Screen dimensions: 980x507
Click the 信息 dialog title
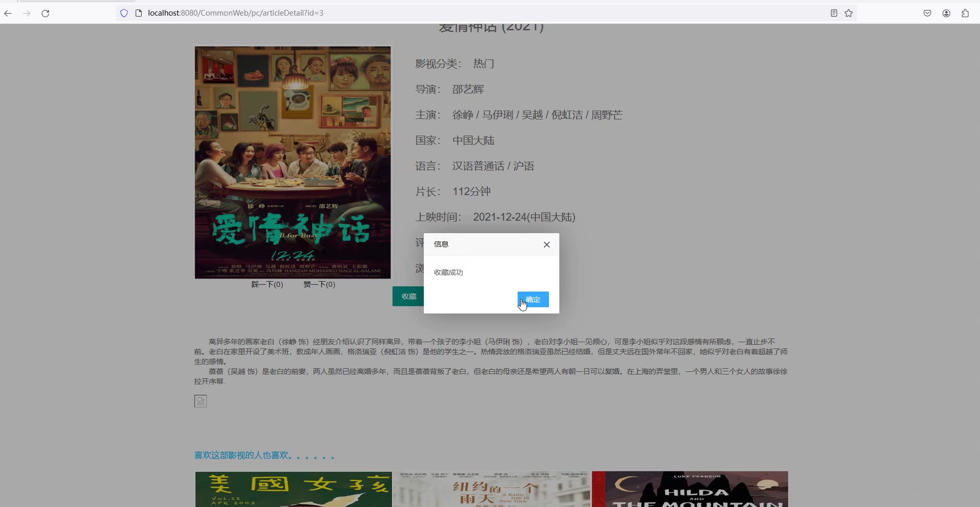point(442,244)
